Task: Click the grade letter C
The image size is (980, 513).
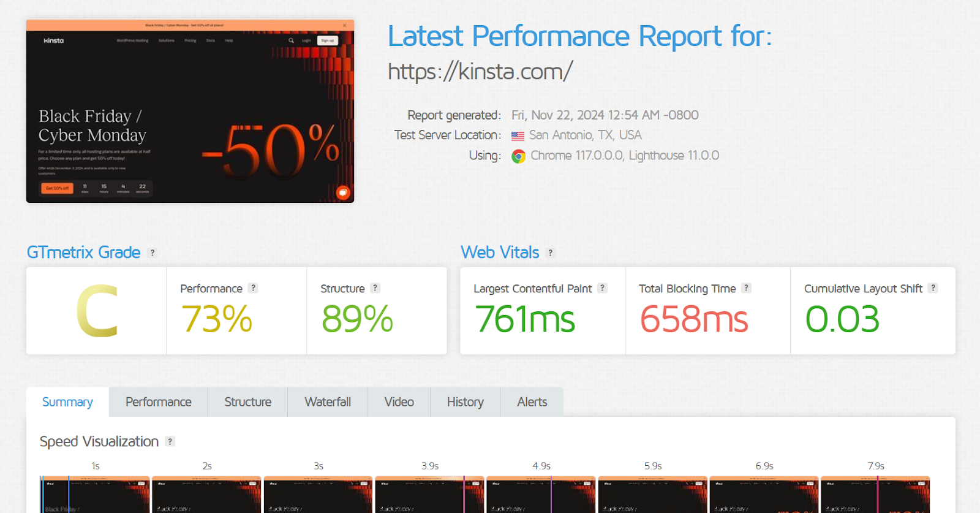Action: pyautogui.click(x=97, y=311)
